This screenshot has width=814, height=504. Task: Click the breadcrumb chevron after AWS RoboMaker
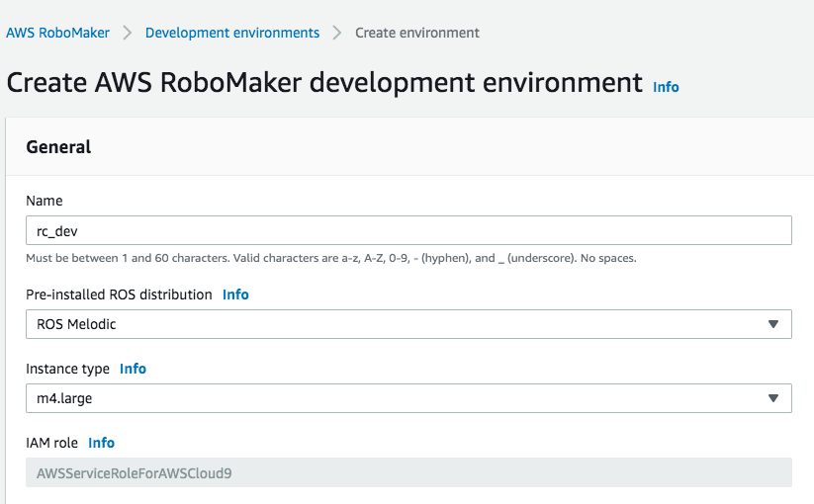click(128, 33)
